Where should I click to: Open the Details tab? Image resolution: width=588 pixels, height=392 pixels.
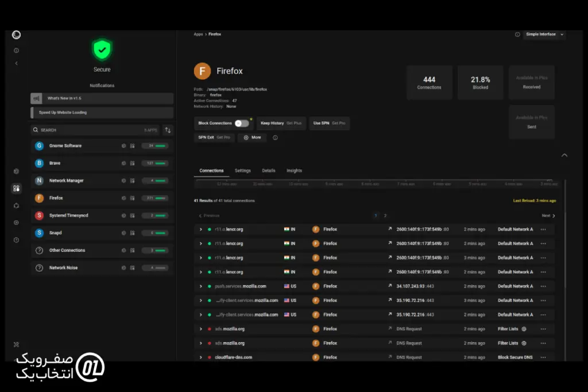pyautogui.click(x=269, y=170)
